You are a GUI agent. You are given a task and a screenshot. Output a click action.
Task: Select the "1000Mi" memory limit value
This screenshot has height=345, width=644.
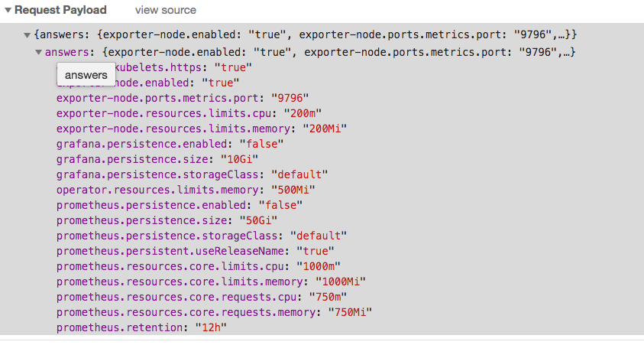pyautogui.click(x=341, y=282)
